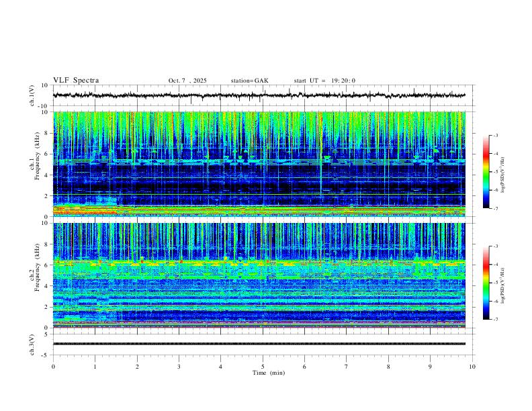Click the ch.2 colorbar '-7' tick label

point(495,319)
